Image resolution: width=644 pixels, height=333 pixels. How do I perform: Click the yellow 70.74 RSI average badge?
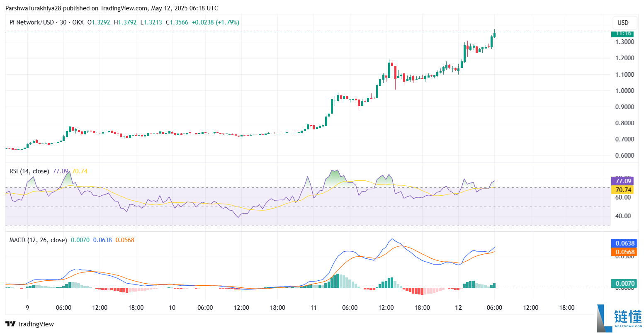point(622,189)
